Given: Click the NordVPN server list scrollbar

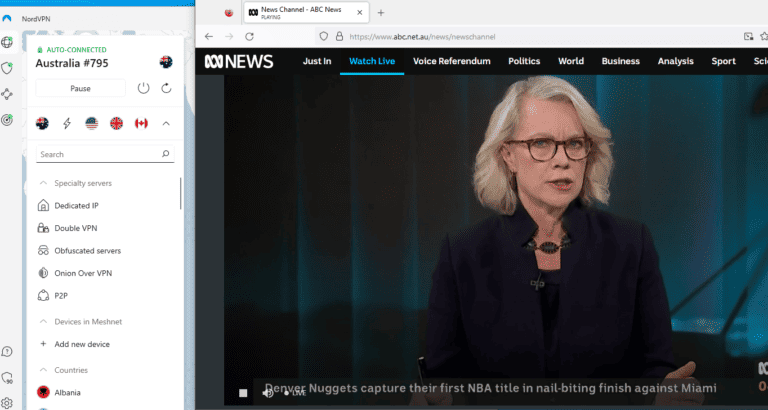Looking at the screenshot, I should 181,193.
